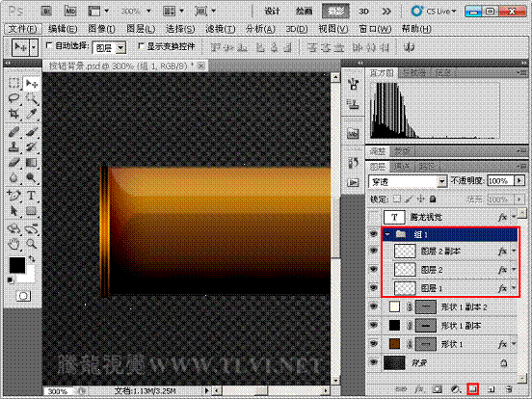Hide the 形状 1 layer
The width and height of the screenshot is (532, 399).
(374, 344)
